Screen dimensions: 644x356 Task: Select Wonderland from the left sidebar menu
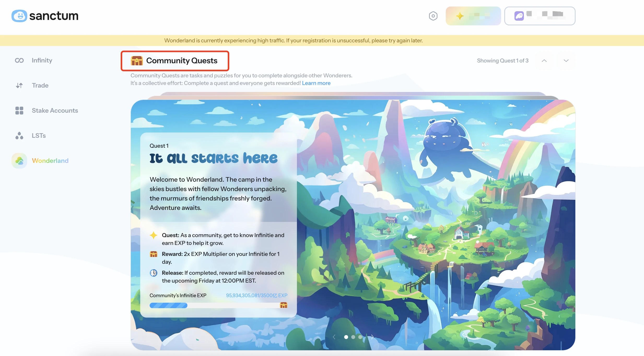coord(50,160)
